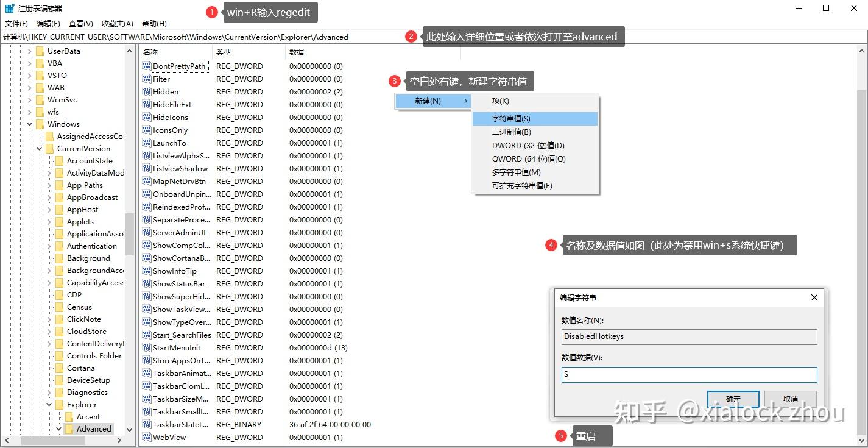Viewport: 868px width, 448px height.
Task: Expand the VBA key
Action: point(29,63)
